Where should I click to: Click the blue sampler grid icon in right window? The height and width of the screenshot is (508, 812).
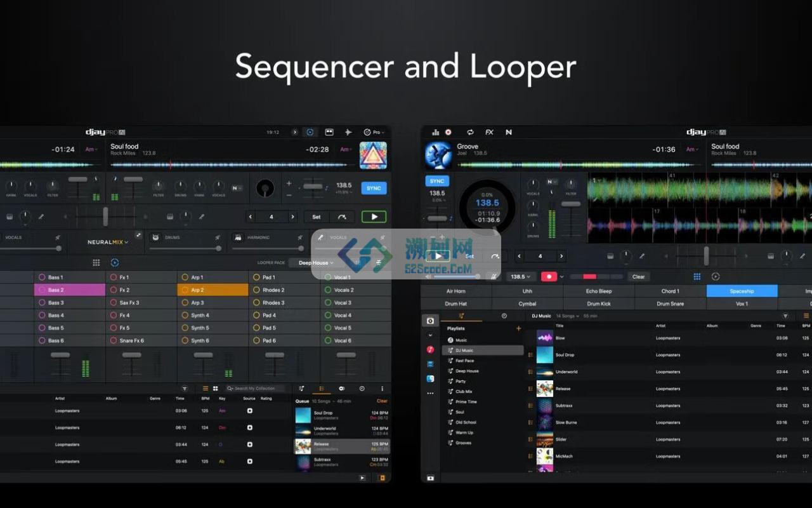[697, 276]
